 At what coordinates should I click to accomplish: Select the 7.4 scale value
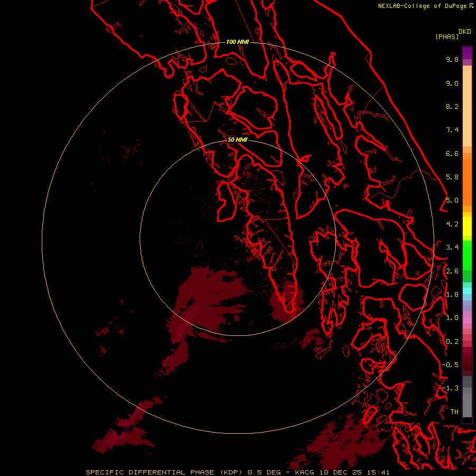(452, 130)
